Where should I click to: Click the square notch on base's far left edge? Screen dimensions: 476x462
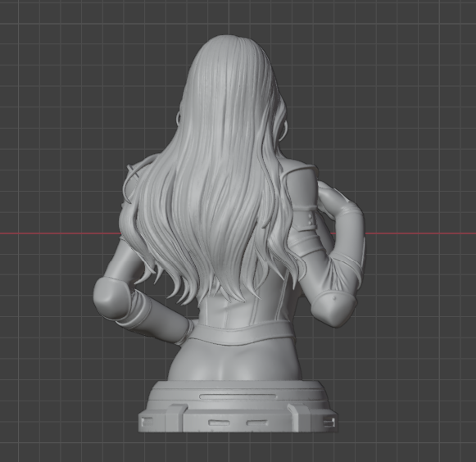click(147, 421)
